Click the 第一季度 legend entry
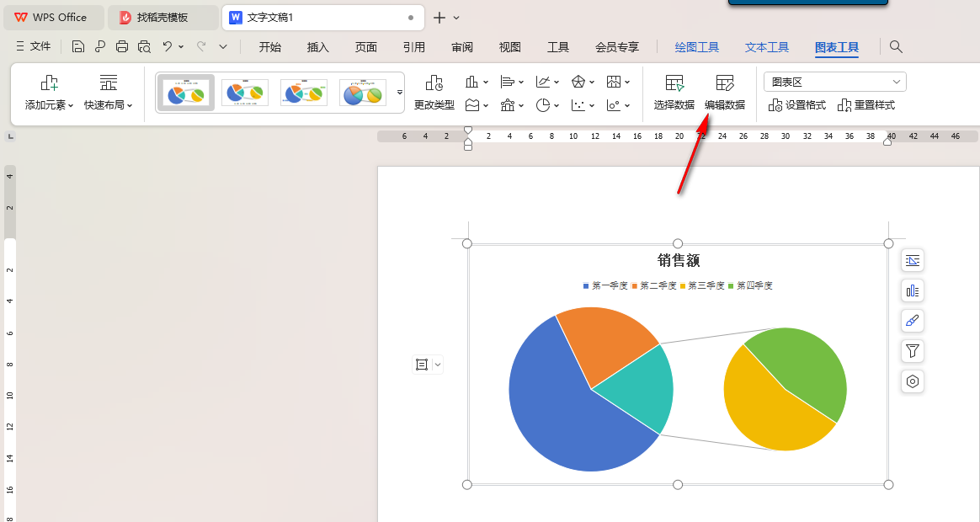 (605, 285)
